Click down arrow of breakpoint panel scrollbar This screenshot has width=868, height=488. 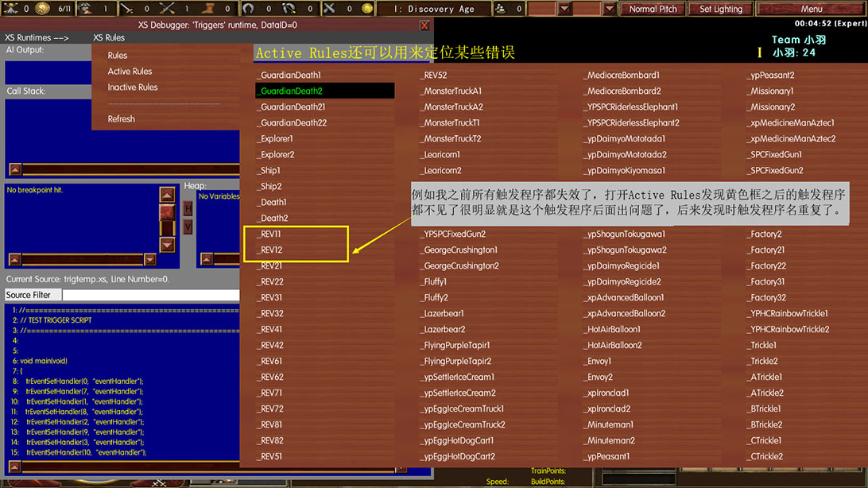click(167, 245)
